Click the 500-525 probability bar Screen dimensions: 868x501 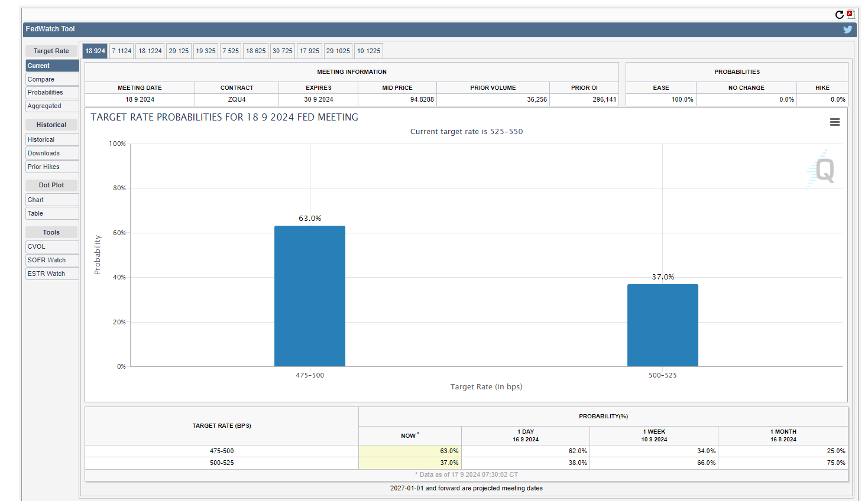click(662, 325)
